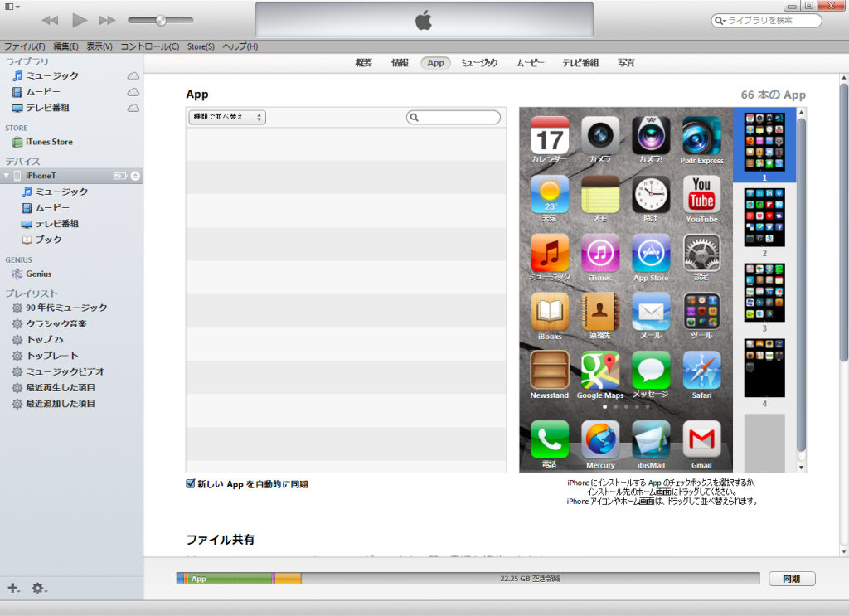Select home screen page 4 thumbnail
The image size is (849, 616).
764,368
